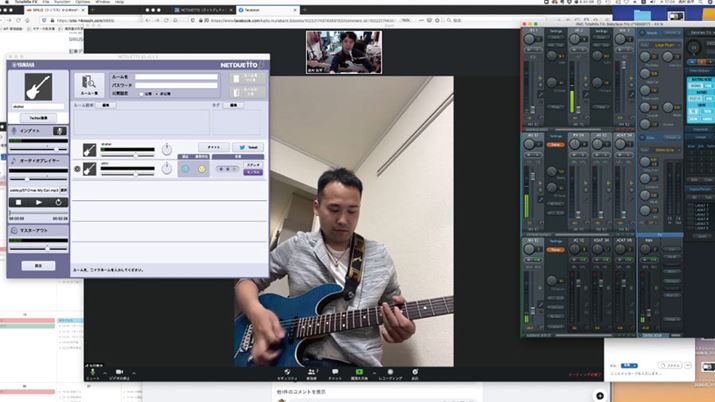Viewport: 715px width, 402px height.
Task: Select the public room radio button
Action: (x=147, y=92)
